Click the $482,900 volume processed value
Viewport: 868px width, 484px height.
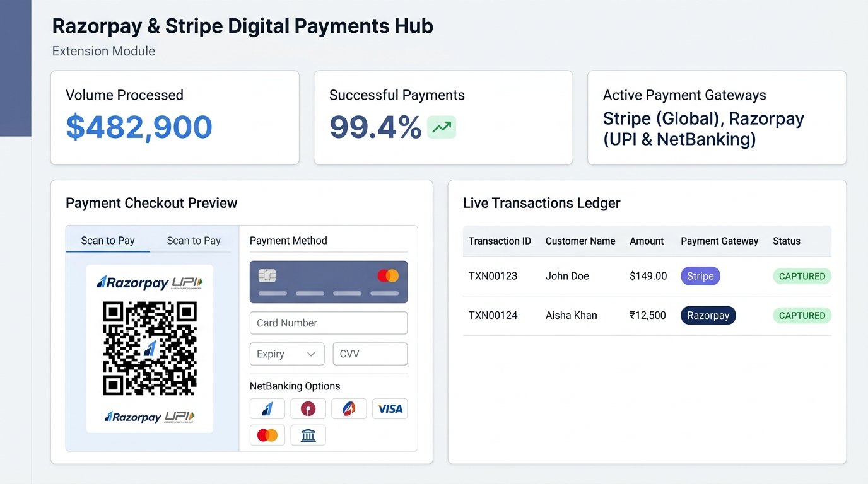click(139, 127)
